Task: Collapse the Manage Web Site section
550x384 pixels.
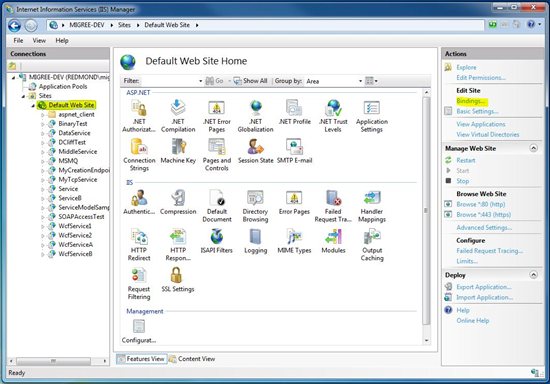Action: pyautogui.click(x=533, y=148)
